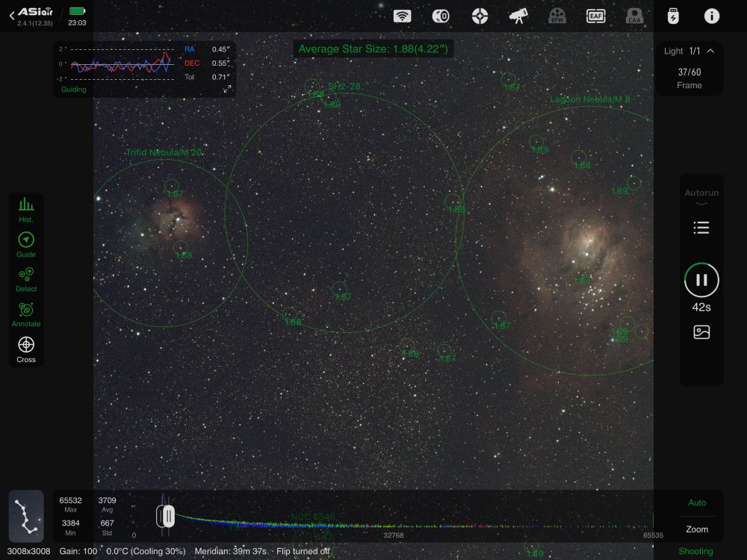
Task: Click the DEC guiding error value 0.55″
Action: 220,63
